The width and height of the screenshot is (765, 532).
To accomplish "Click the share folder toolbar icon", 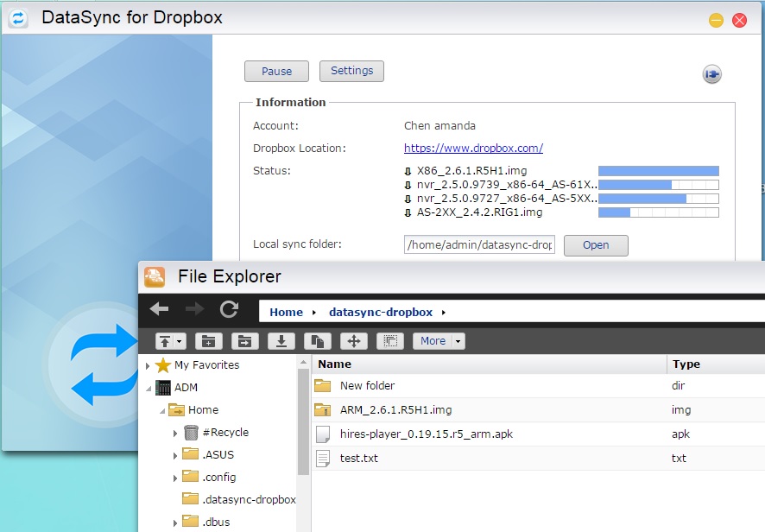I will [x=245, y=340].
